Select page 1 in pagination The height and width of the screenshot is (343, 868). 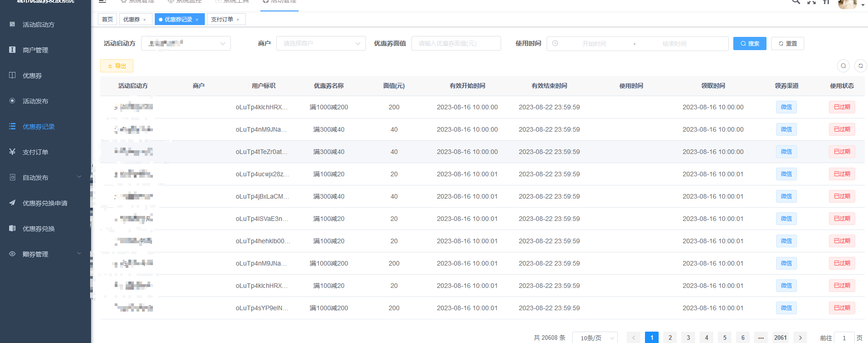tap(652, 338)
